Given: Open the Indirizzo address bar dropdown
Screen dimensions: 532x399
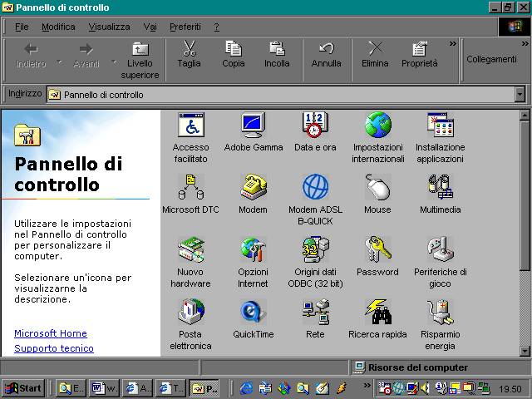Looking at the screenshot, I should 520,95.
